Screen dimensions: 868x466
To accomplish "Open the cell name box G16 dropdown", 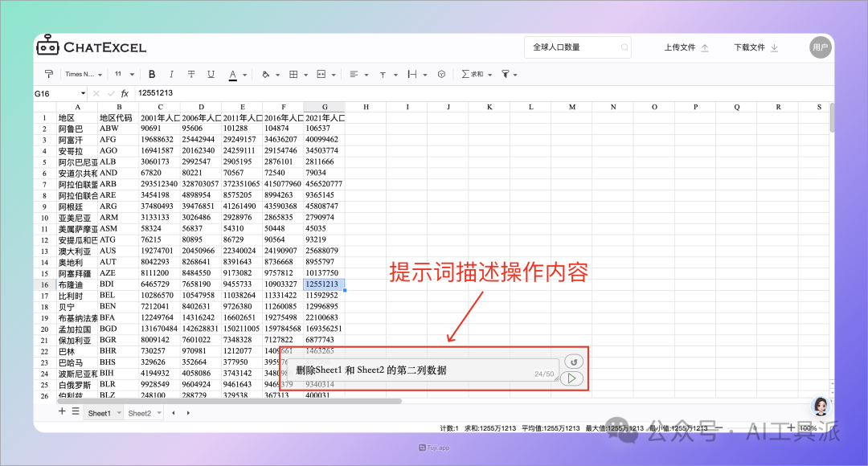I will coord(83,93).
